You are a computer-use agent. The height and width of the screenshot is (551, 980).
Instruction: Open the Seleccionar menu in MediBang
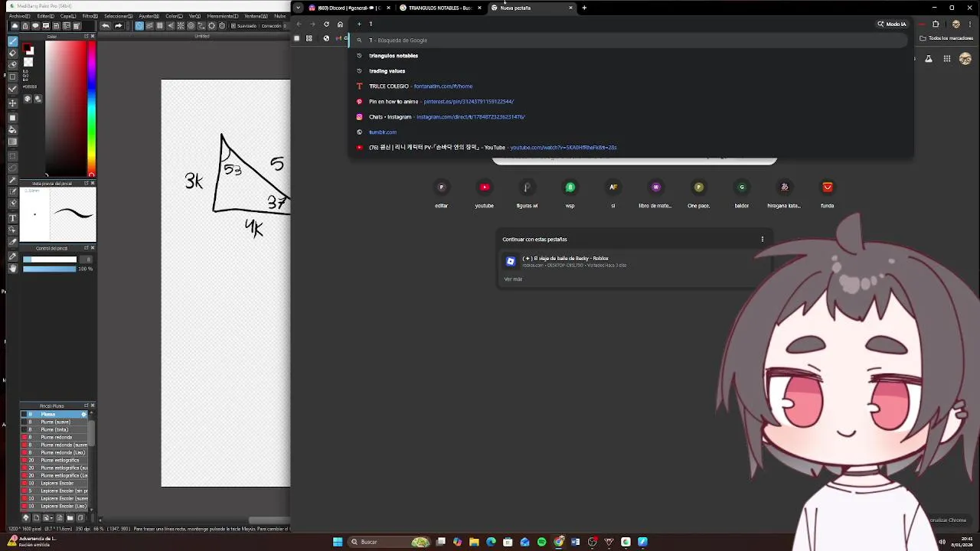119,16
